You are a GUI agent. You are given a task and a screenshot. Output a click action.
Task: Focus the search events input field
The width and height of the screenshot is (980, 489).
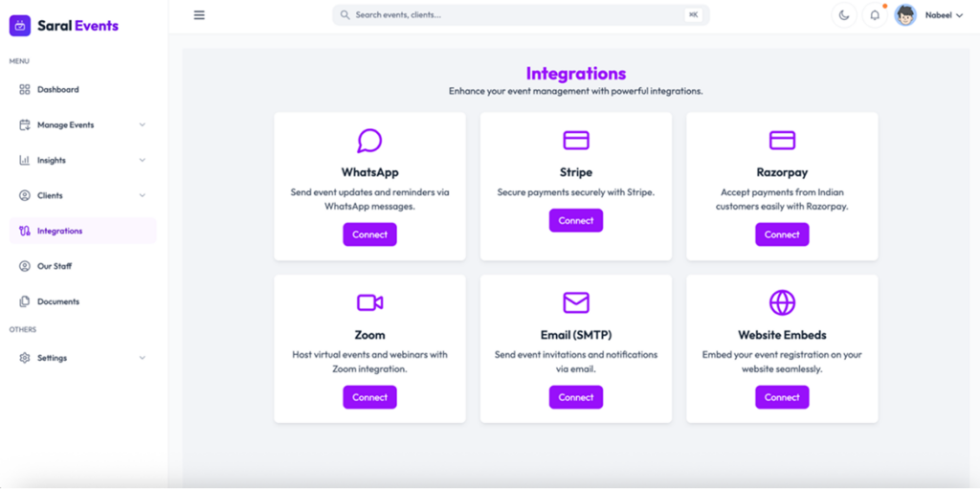click(x=517, y=15)
